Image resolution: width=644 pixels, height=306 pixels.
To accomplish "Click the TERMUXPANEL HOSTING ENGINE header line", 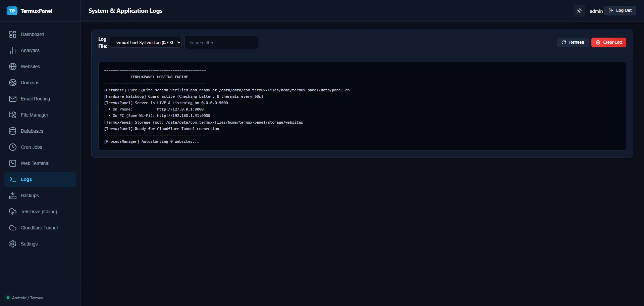I will click(x=159, y=77).
